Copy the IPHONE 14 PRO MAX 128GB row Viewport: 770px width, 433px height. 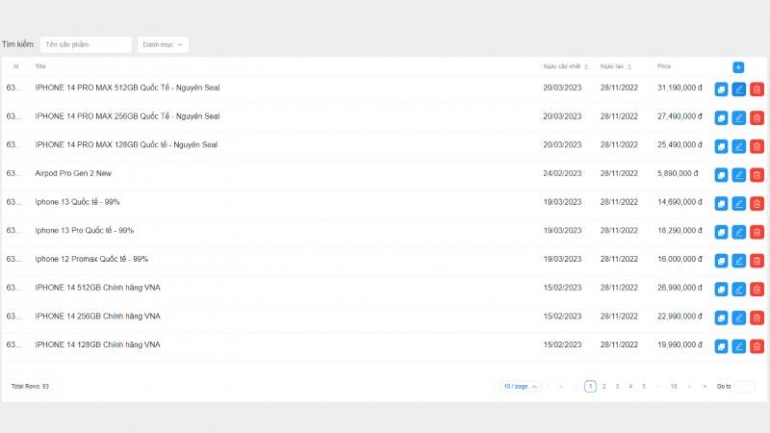click(x=721, y=146)
